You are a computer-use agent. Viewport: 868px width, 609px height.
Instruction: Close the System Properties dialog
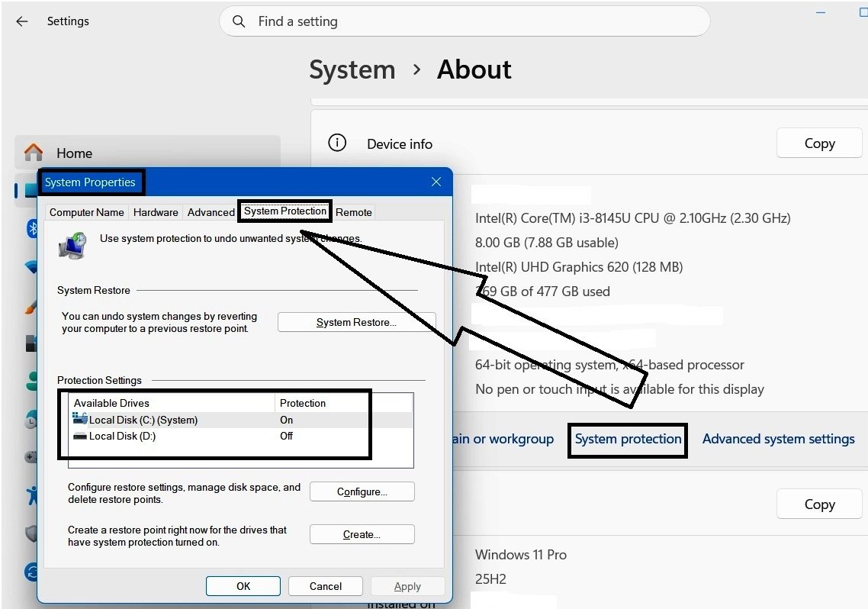pos(436,182)
